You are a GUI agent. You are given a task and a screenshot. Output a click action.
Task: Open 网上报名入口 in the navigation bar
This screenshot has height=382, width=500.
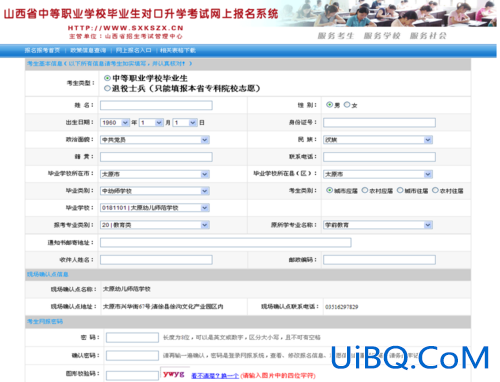[134, 50]
